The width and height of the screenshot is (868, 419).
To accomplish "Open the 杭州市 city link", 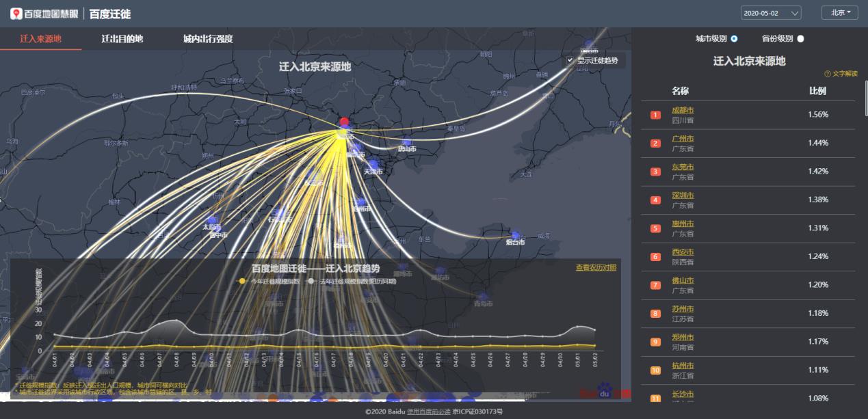I will 683,366.
